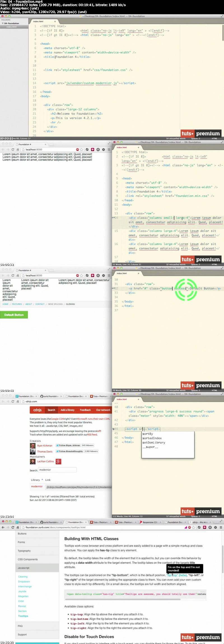The width and height of the screenshot is (224, 644).
Task: Click the "tip-top" (hehe) tooltip link
Action: [x=177, y=575]
